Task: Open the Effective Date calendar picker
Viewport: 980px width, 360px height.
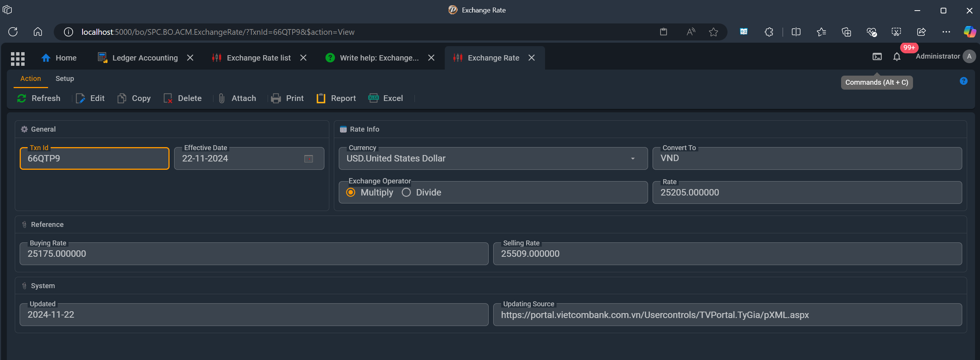Action: coord(308,159)
